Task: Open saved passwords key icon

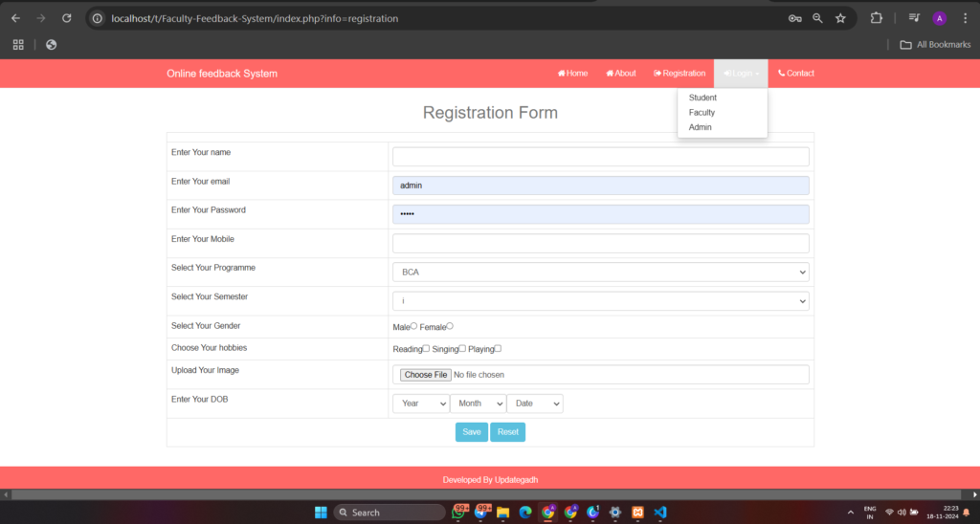Action: (794, 19)
